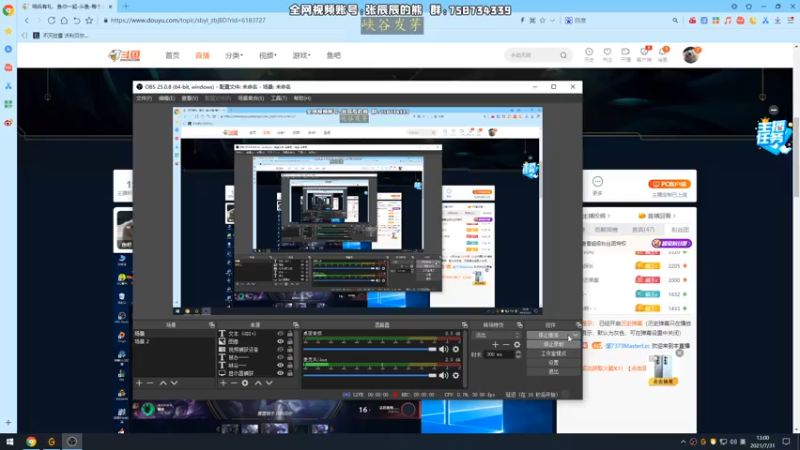Screen dimensions: 800x450
Task: Move the scene down in the scenes list
Action: point(174,383)
